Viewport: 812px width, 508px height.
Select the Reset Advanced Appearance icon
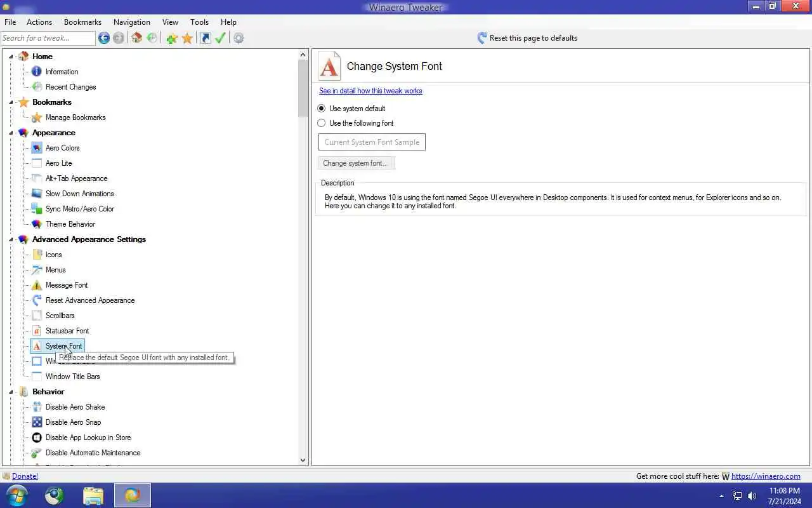click(x=37, y=300)
